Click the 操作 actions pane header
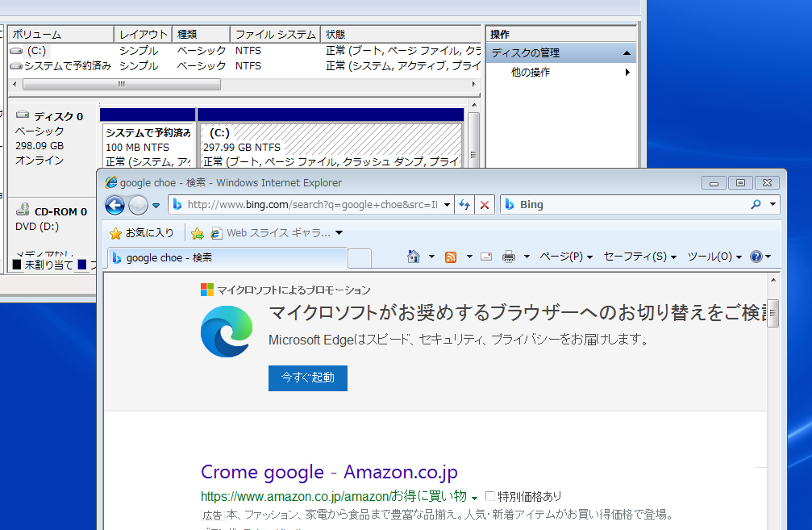 [561, 34]
